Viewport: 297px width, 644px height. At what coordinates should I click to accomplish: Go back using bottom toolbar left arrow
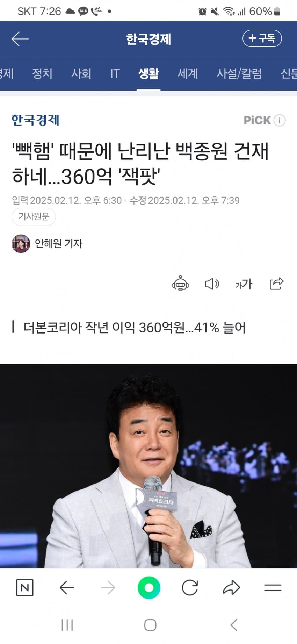pyautogui.click(x=66, y=588)
